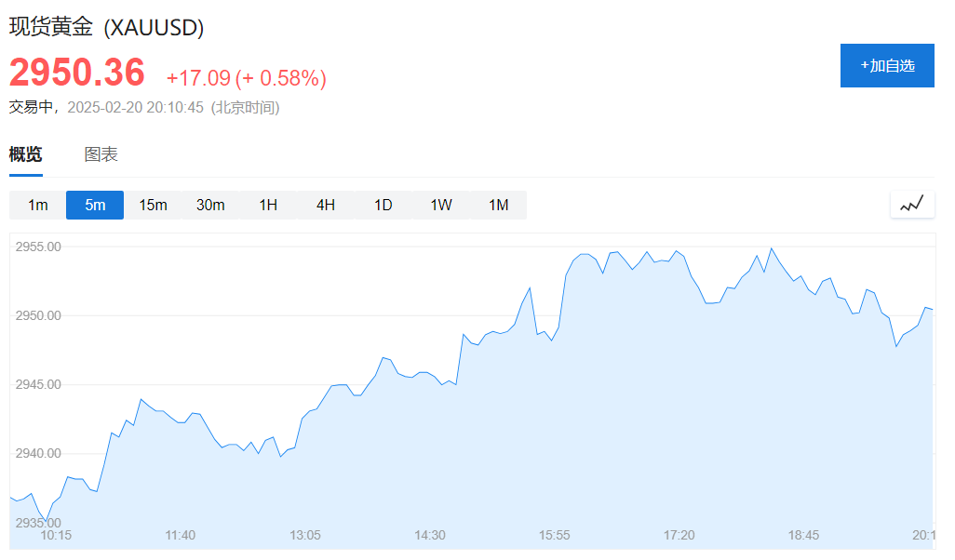Select the 1H timeframe
The image size is (955, 560).
(x=268, y=205)
